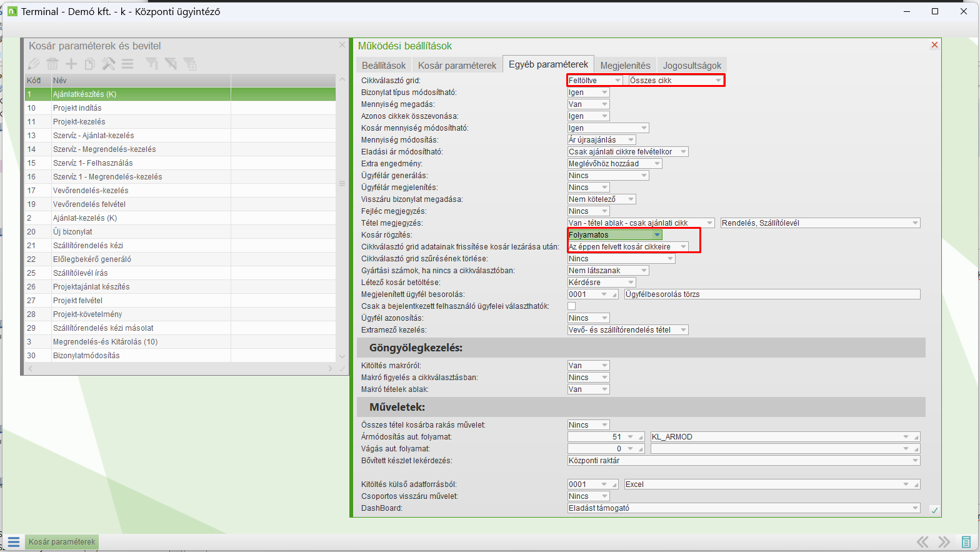Open the Beállítások tab

pyautogui.click(x=384, y=65)
